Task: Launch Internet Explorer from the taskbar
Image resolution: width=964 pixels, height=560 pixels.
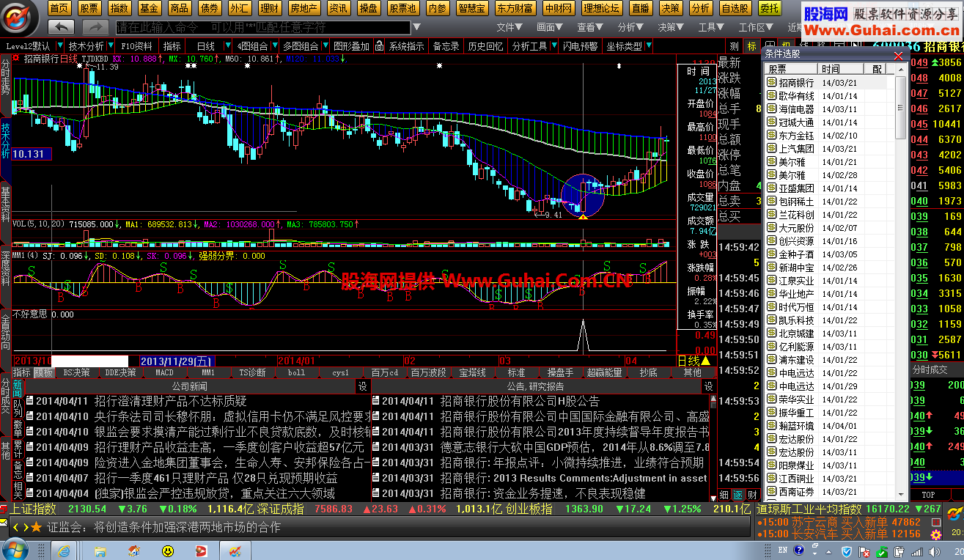Action: coord(65,550)
